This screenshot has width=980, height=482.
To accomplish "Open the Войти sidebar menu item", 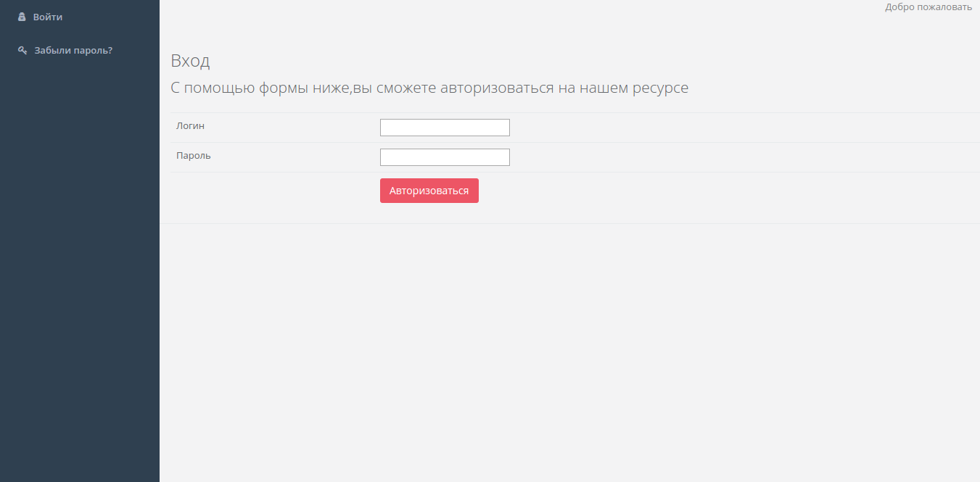I will click(x=49, y=16).
